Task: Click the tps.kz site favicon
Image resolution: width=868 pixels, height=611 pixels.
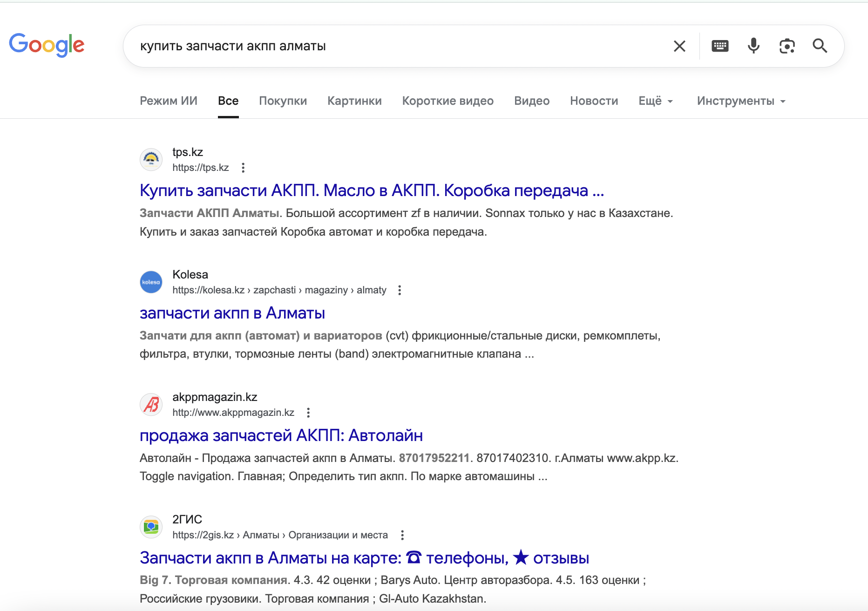Action: click(x=151, y=160)
